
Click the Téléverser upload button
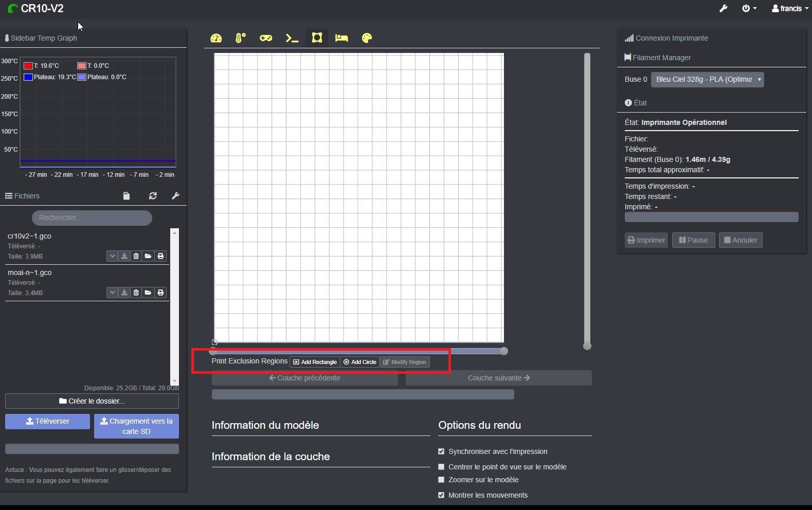click(x=48, y=421)
